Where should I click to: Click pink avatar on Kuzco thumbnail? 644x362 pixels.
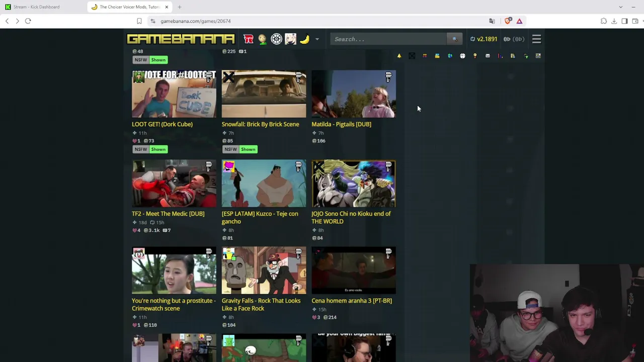[228, 167]
